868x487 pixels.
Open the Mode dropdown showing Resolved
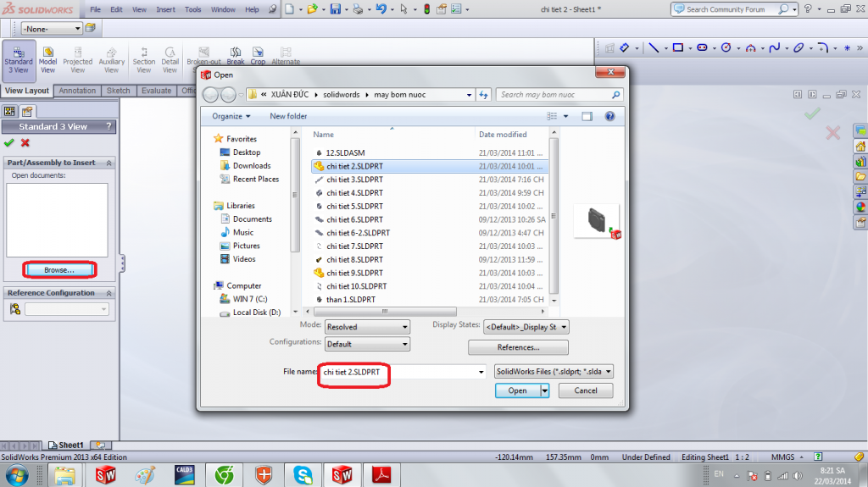click(367, 327)
